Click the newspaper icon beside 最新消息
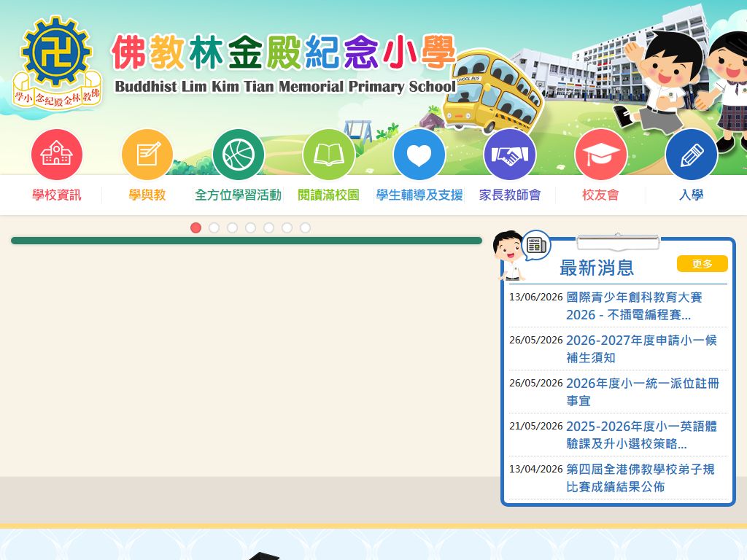 (536, 245)
